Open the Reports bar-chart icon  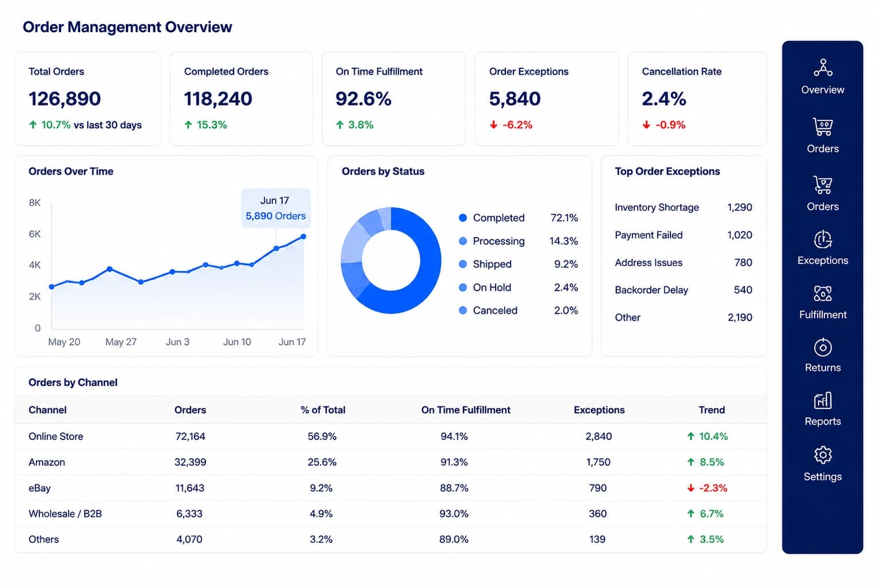point(823,400)
